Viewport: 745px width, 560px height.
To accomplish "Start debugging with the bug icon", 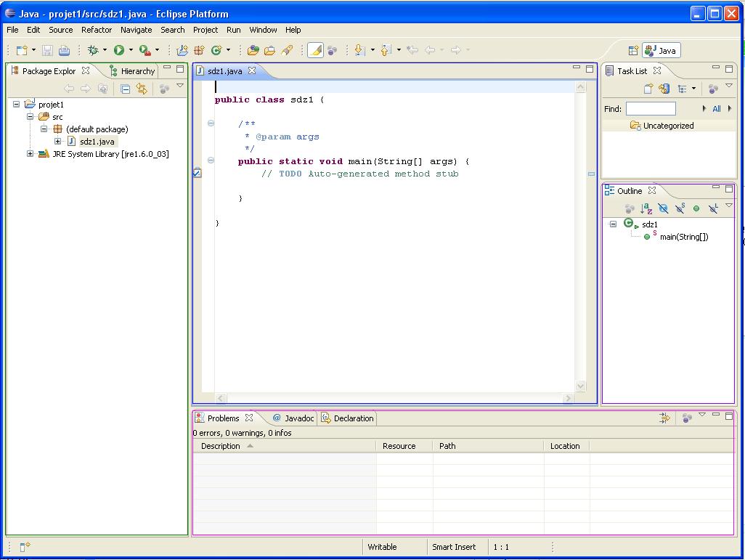I will pyautogui.click(x=93, y=50).
